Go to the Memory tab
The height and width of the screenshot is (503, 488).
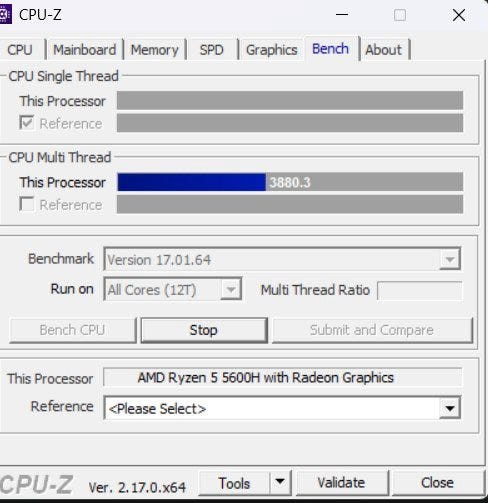coord(154,50)
